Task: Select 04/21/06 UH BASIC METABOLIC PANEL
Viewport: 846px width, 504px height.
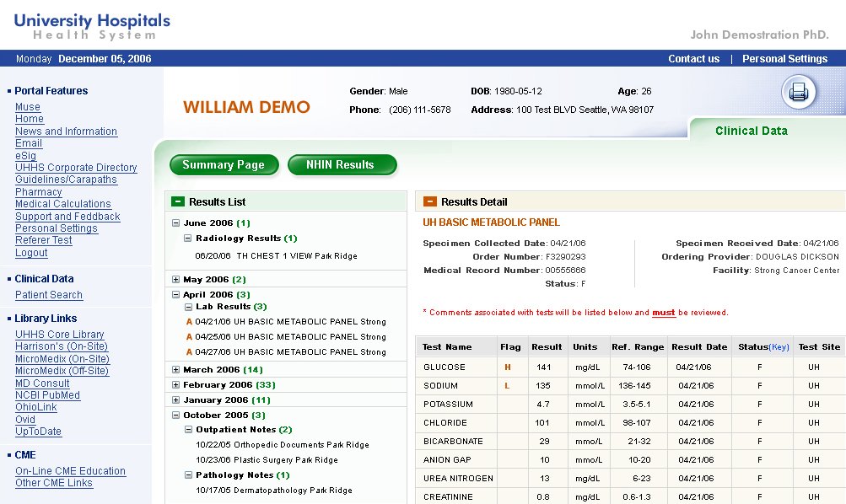Action: pyautogui.click(x=290, y=322)
